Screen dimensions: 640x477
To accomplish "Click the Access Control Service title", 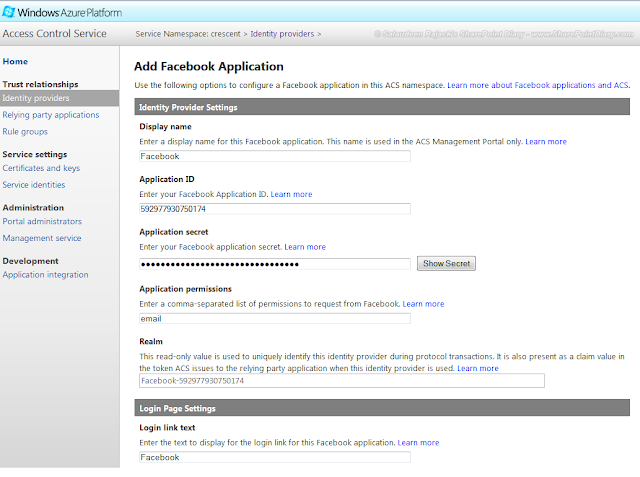I will (x=54, y=33).
